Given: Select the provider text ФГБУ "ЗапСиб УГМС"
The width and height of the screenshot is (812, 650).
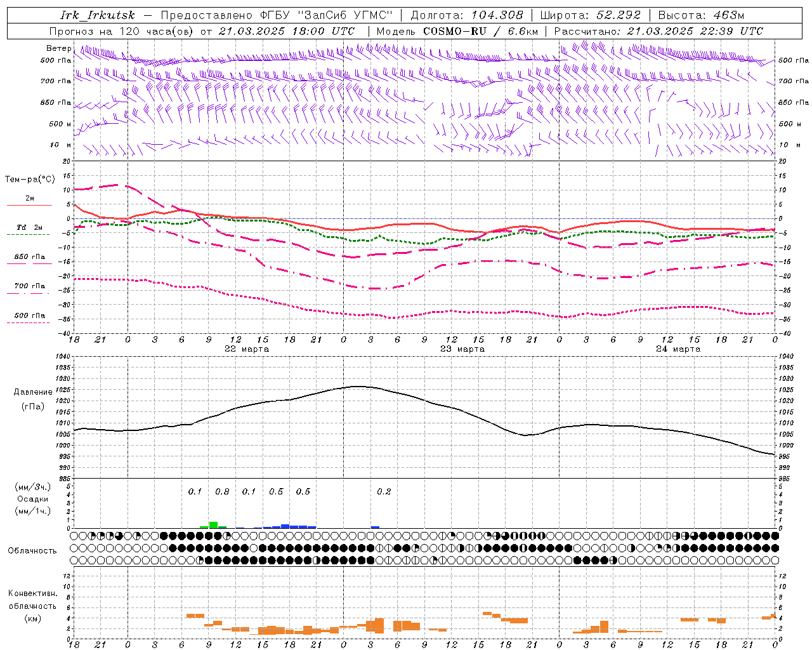Looking at the screenshot, I should [327, 15].
